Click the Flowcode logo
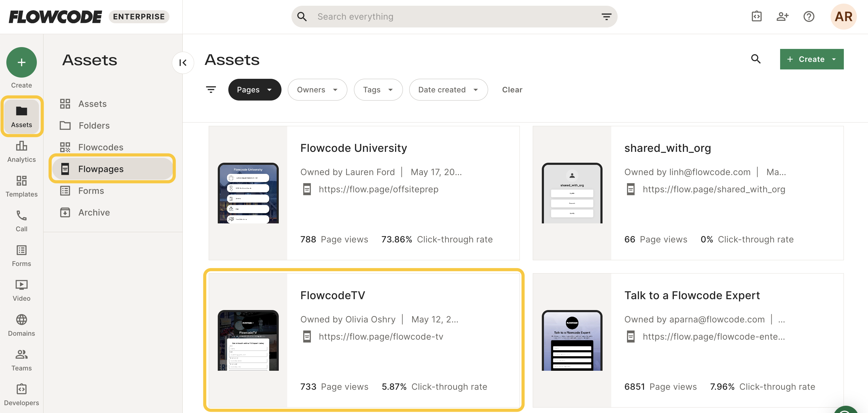Screen dimensions: 868x413 [55, 17]
